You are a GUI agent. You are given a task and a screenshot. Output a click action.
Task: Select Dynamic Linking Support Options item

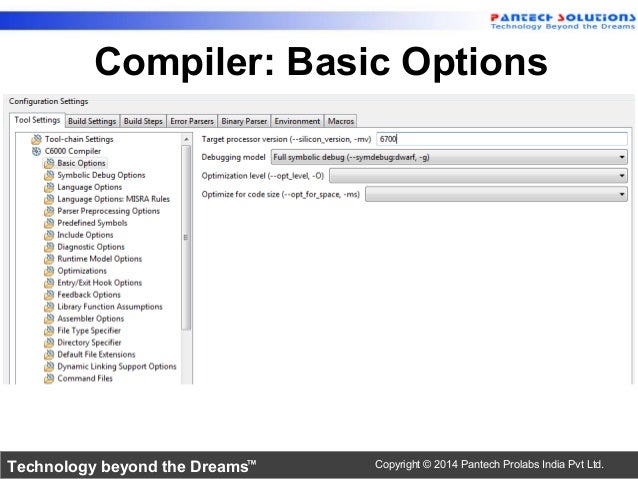[117, 367]
